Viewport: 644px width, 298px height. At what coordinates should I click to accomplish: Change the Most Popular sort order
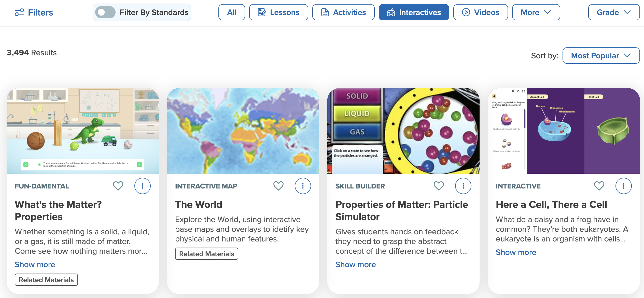click(x=601, y=56)
